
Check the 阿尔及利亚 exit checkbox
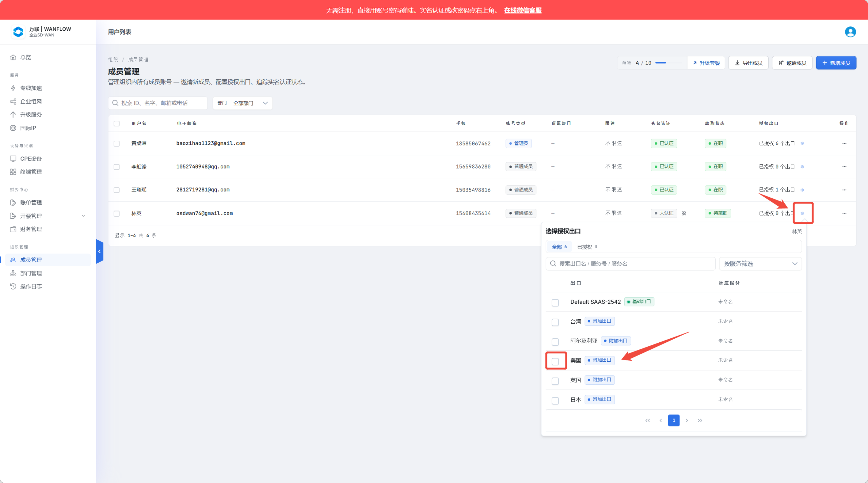point(555,342)
